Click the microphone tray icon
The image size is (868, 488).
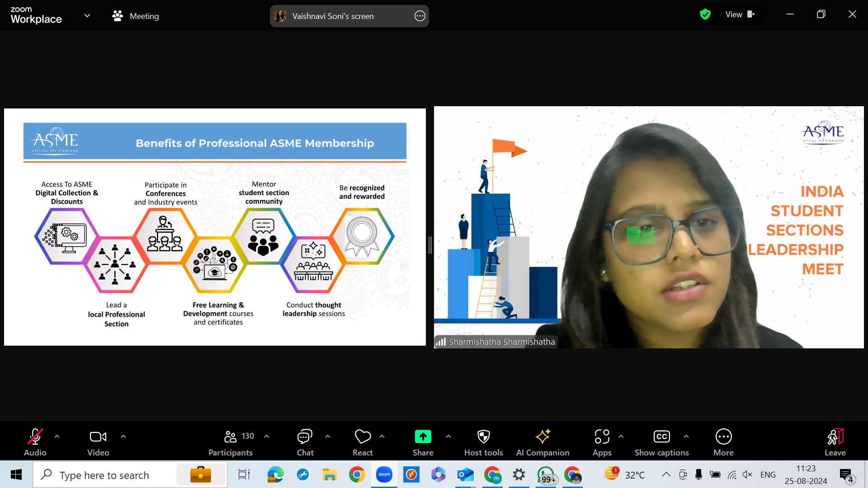(x=698, y=474)
